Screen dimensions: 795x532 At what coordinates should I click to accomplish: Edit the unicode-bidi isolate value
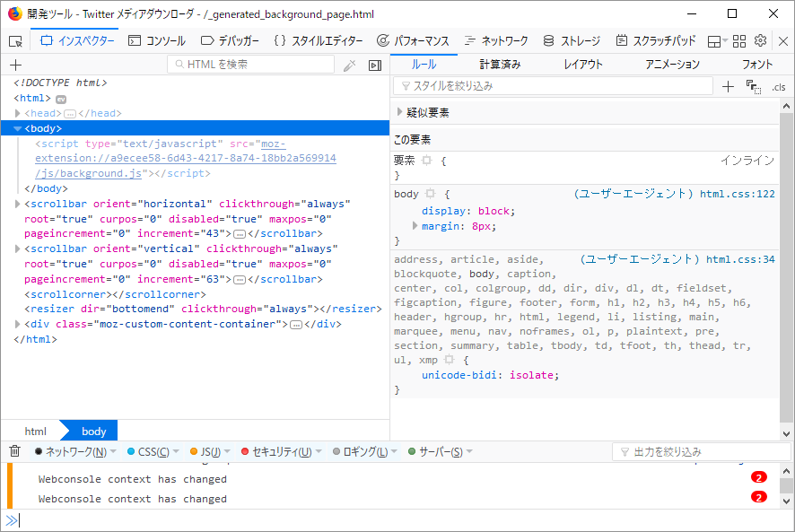(x=531, y=375)
